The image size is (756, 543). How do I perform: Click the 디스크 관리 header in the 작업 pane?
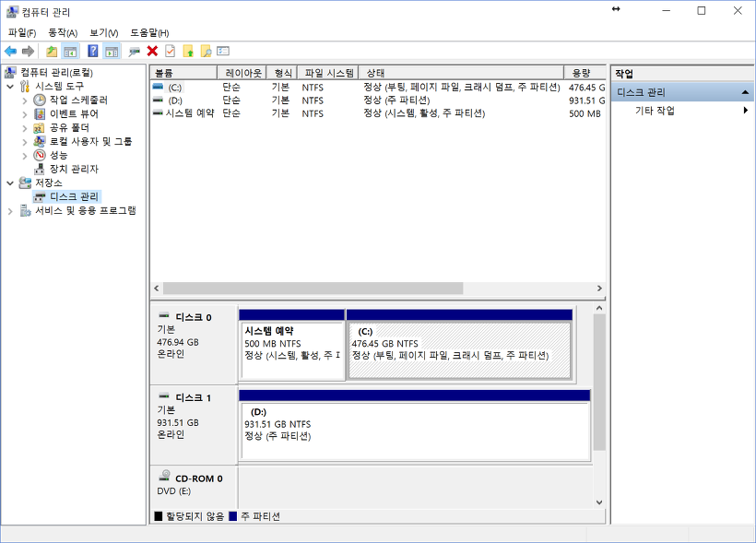(x=639, y=91)
